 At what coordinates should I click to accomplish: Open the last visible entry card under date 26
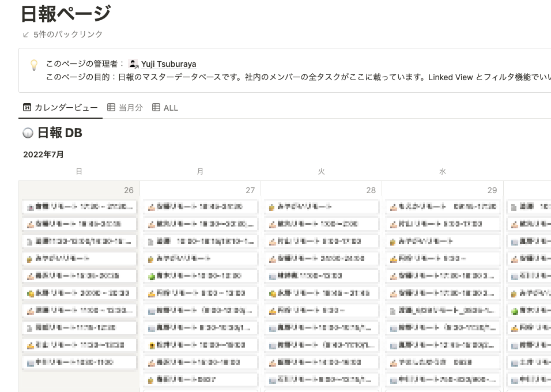point(79,363)
